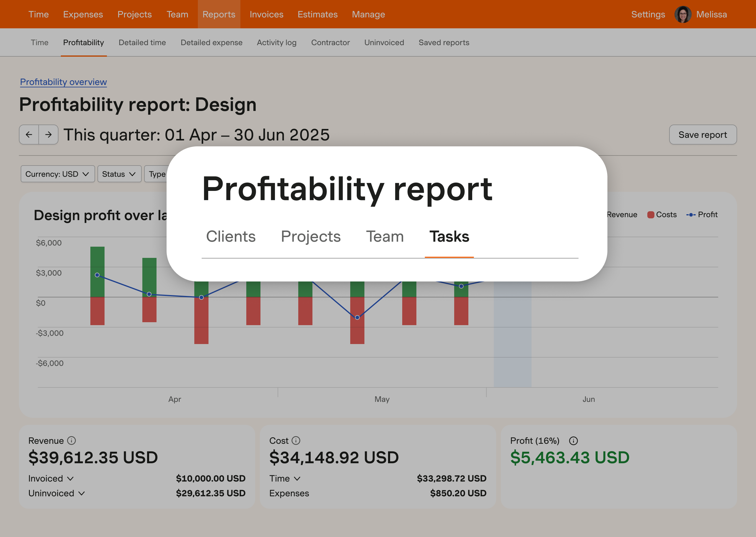Image resolution: width=756 pixels, height=537 pixels.
Task: Click the previous period arrow
Action: (29, 135)
